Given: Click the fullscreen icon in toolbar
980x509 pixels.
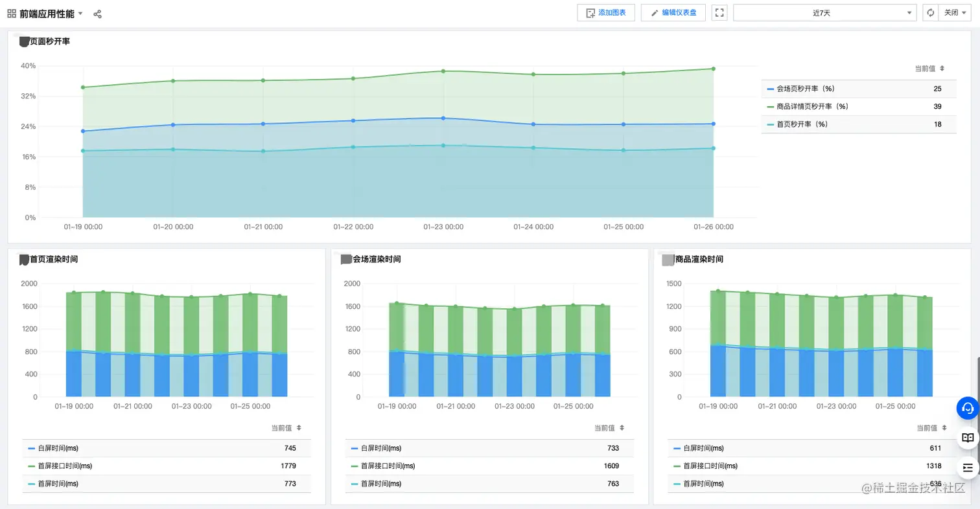Looking at the screenshot, I should [719, 13].
